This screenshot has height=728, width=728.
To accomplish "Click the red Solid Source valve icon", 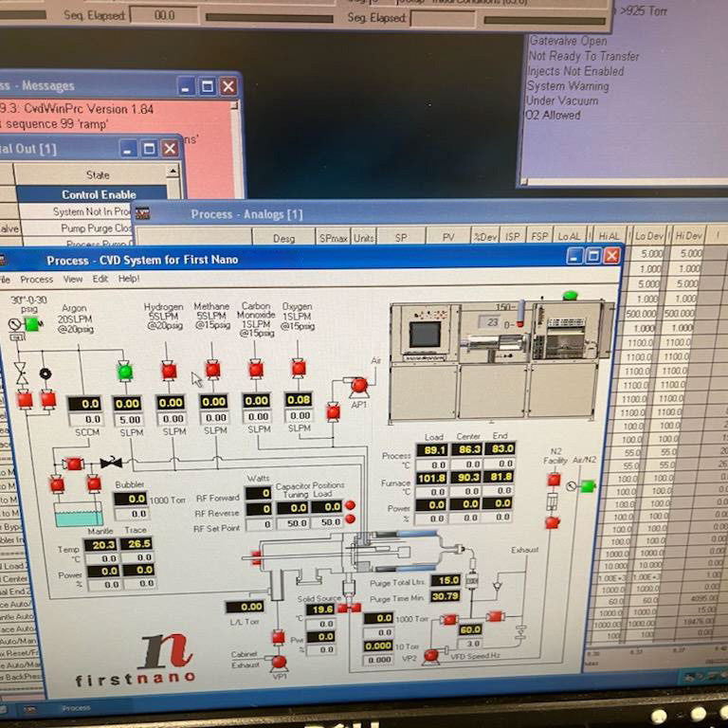I will click(x=349, y=608).
